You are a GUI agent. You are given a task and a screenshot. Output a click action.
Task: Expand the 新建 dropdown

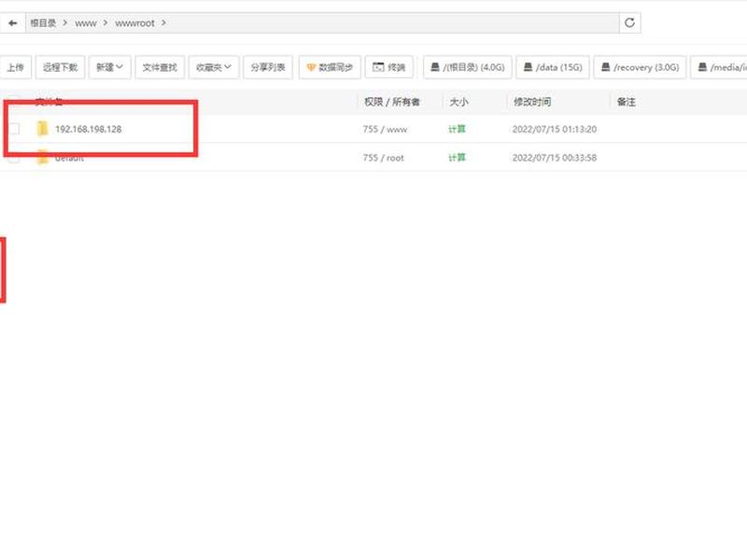(109, 67)
